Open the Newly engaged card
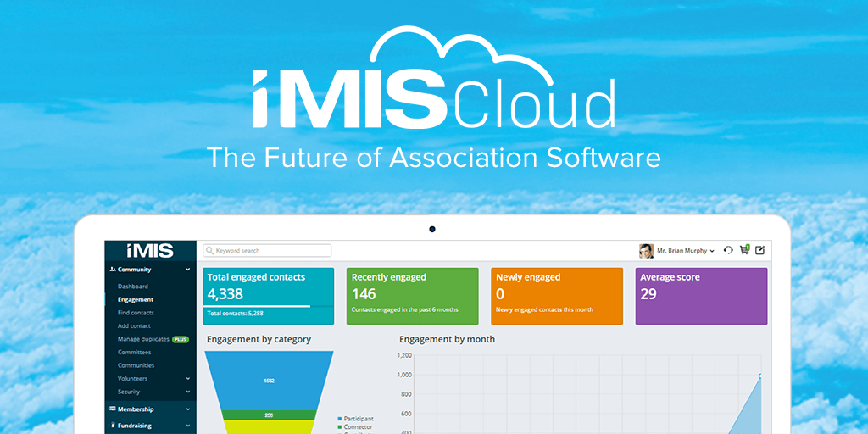 click(557, 296)
